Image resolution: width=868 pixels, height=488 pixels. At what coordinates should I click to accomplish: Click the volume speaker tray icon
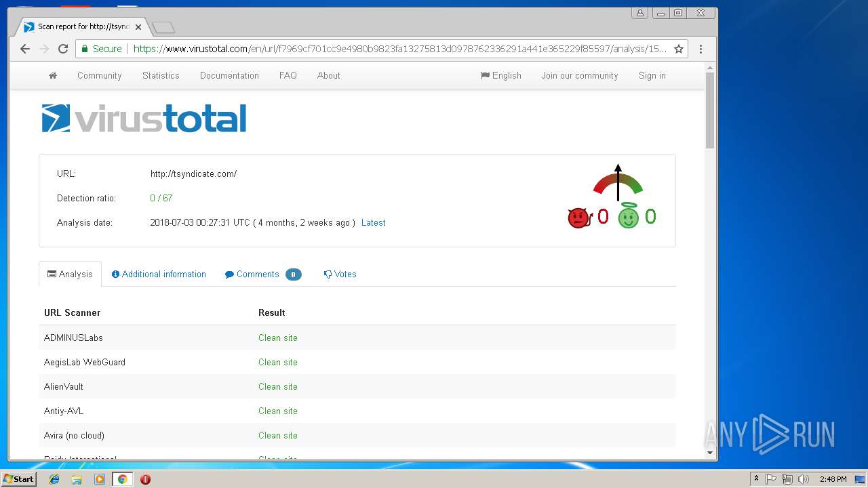click(804, 479)
